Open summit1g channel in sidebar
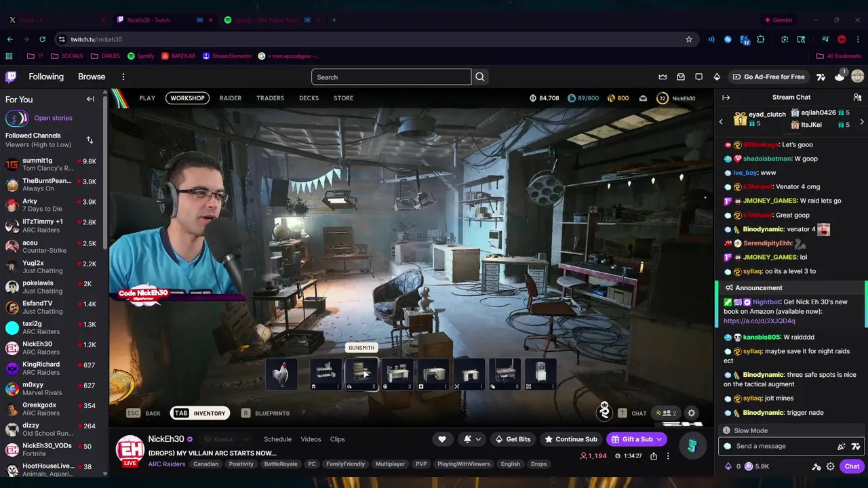The image size is (868, 488). point(53,165)
